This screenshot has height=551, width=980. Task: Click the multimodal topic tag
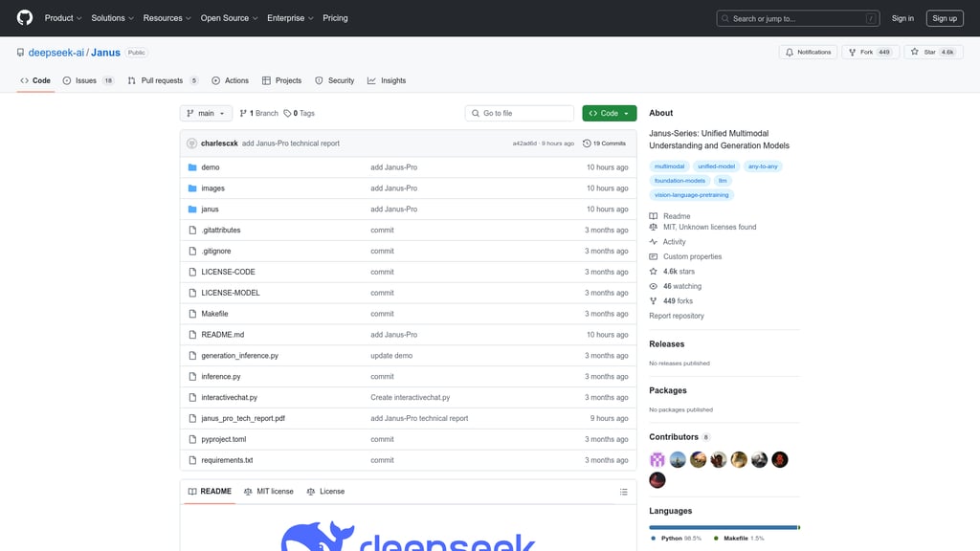[x=669, y=166]
